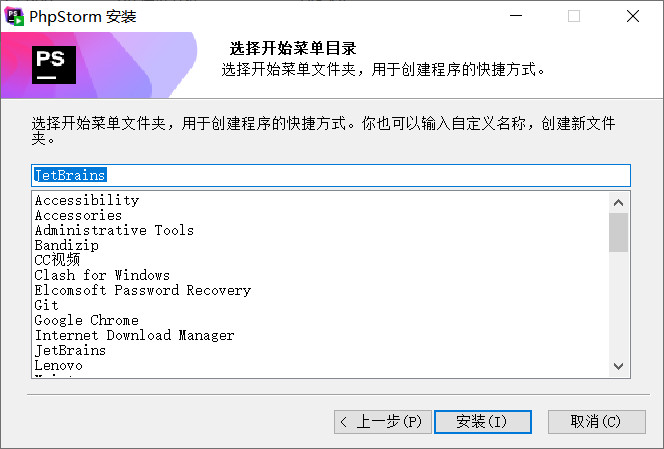Select Bandizip in the folder list
Screen dimensions: 664x449
coord(66,245)
